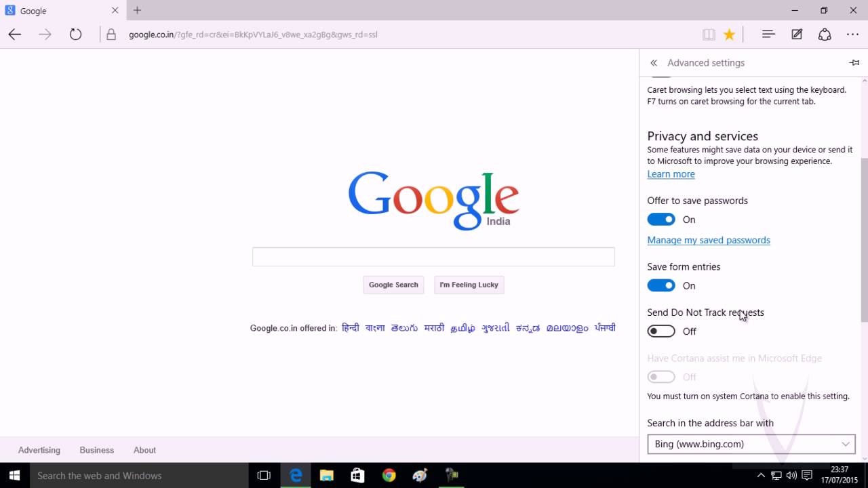Click the I'm Feeling Lucky button
This screenshot has width=868, height=488.
(469, 285)
